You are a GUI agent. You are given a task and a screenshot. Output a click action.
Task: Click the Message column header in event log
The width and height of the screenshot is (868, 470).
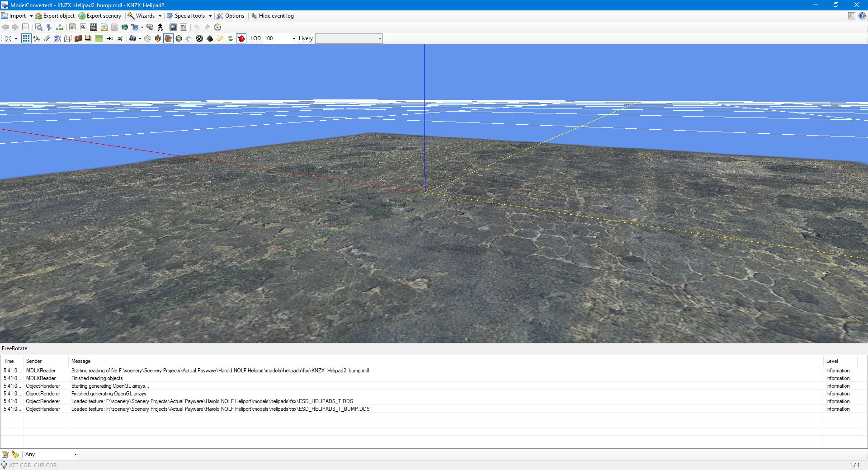point(81,361)
